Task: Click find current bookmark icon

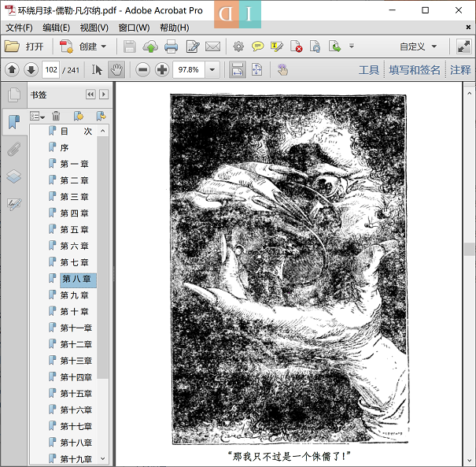Action: 101,116
